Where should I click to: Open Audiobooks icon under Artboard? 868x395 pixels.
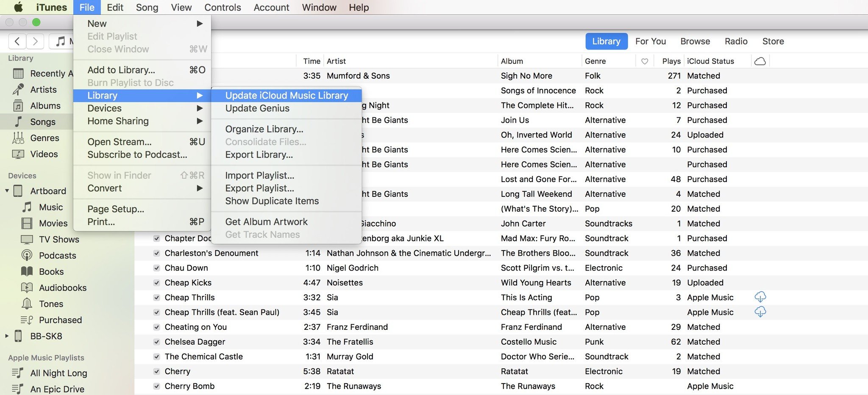27,287
